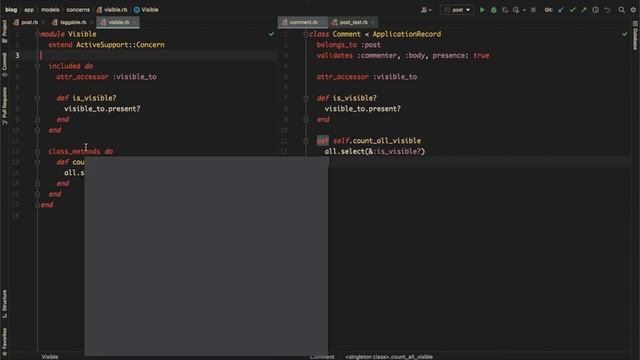Click the Git Rollback undo icon

[x=607, y=10]
